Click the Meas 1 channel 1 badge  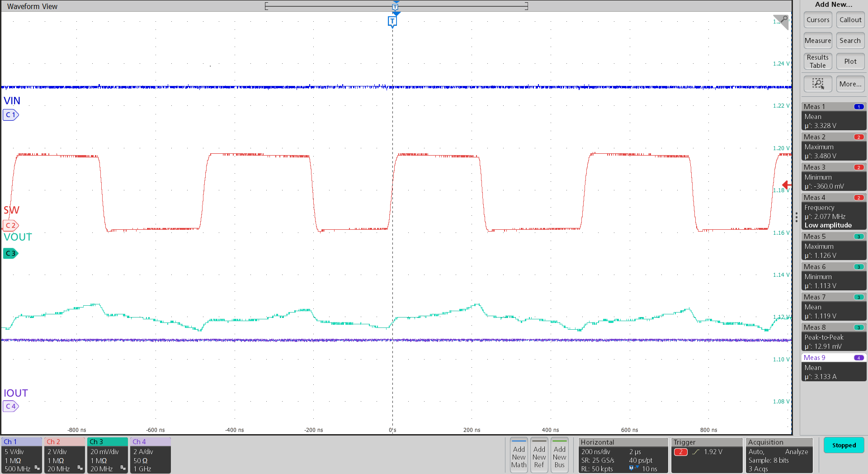(859, 107)
